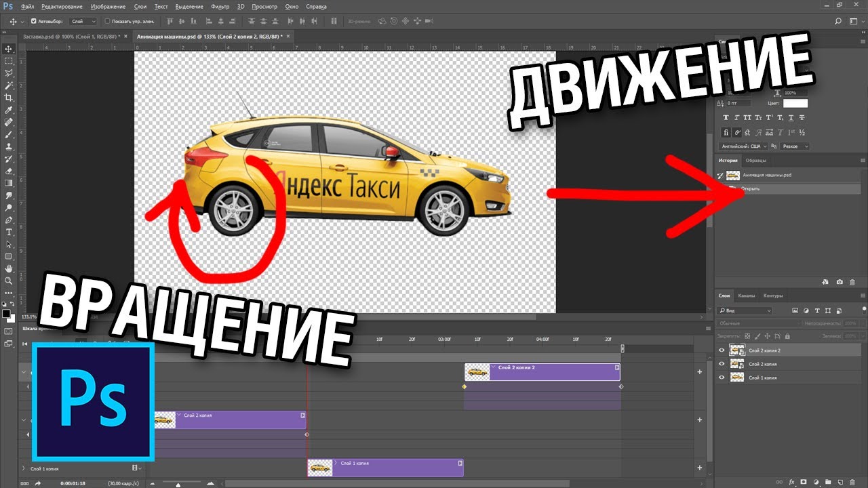
Task: Select the Horizontal Type tool
Action: tap(9, 232)
